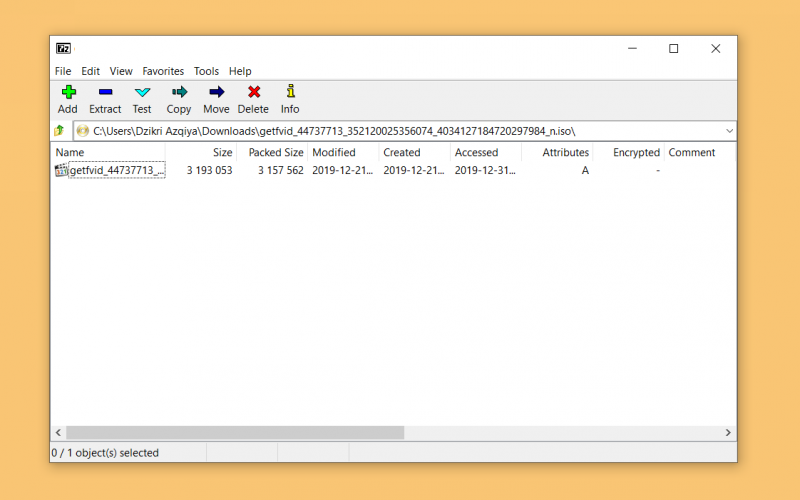Close the 7-Zip window
The image size is (800, 500).
point(716,48)
